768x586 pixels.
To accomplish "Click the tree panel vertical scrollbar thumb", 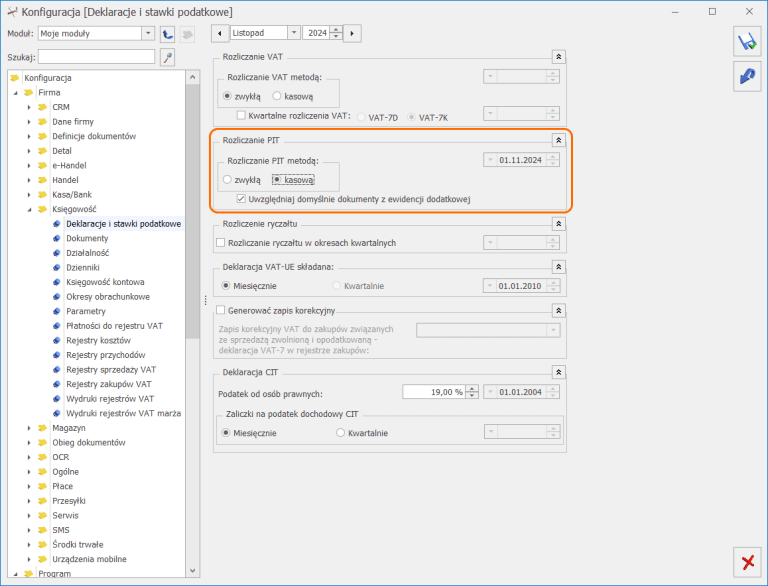I will [x=192, y=212].
